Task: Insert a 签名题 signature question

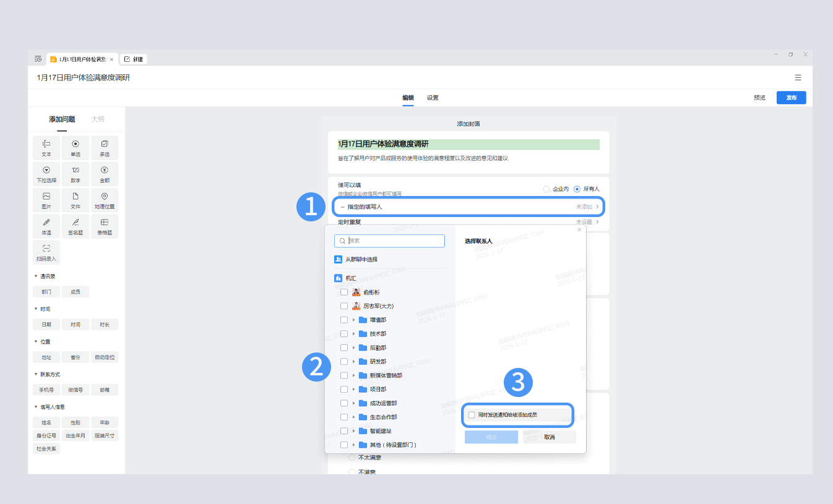Action: coord(75,226)
